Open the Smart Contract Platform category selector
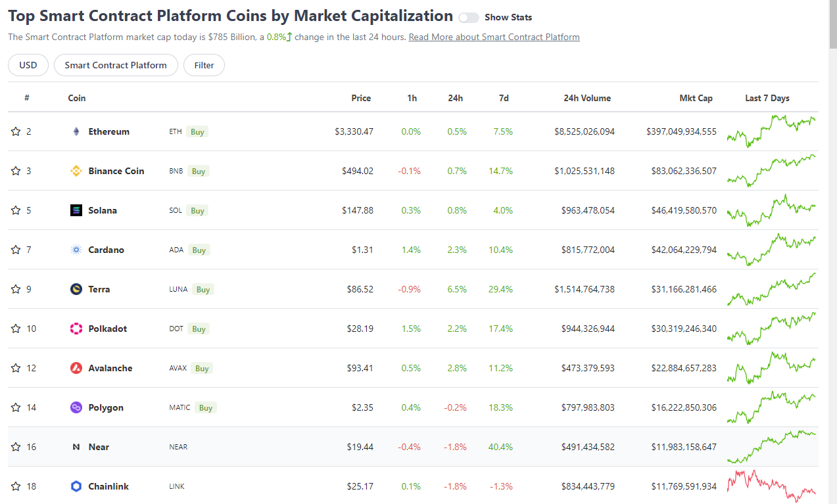837x504 pixels. [116, 65]
